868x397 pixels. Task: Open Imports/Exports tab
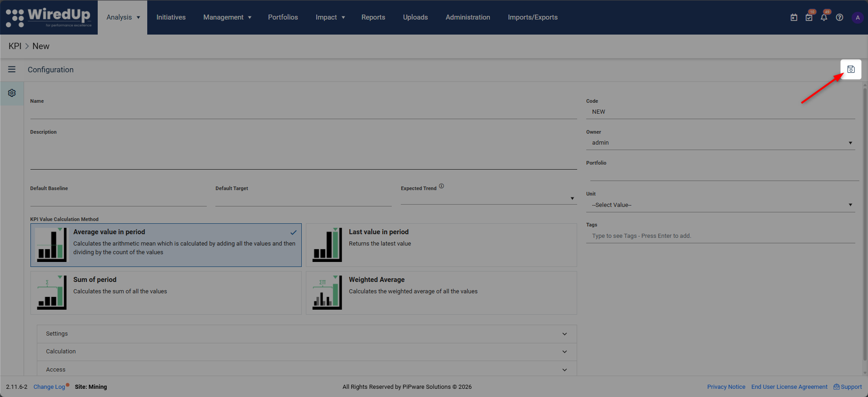(533, 17)
